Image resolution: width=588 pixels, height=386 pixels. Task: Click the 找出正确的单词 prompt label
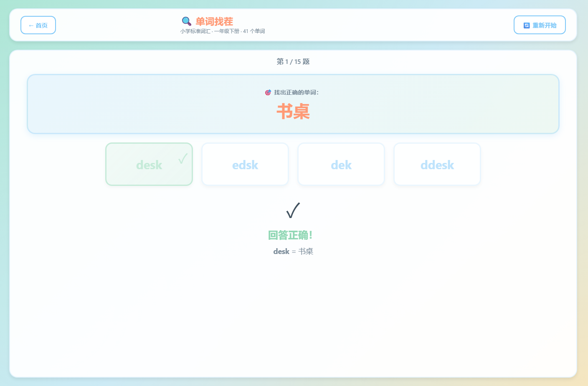[x=296, y=92]
